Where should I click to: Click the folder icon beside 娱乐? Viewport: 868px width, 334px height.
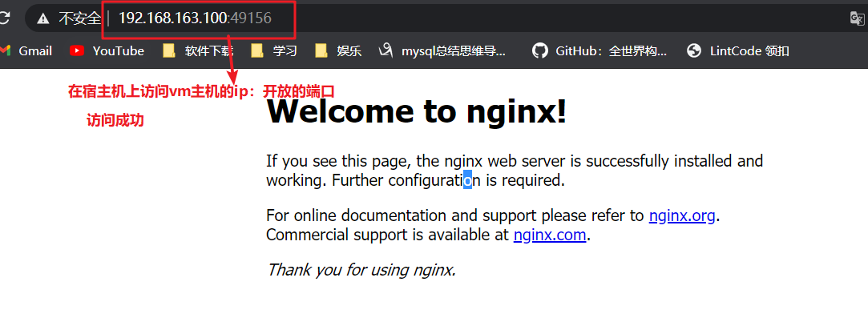[x=321, y=51]
